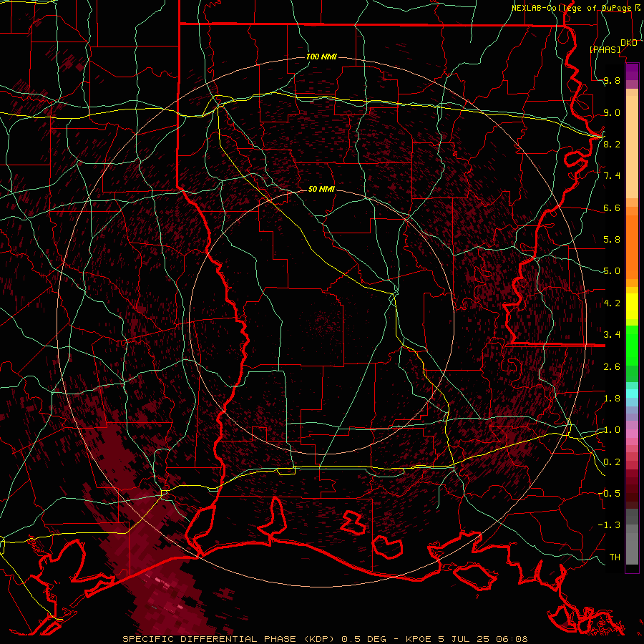The width and height of the screenshot is (644, 644).
Task: Pick the dark purple segment of the color bar
Action: pos(632,71)
